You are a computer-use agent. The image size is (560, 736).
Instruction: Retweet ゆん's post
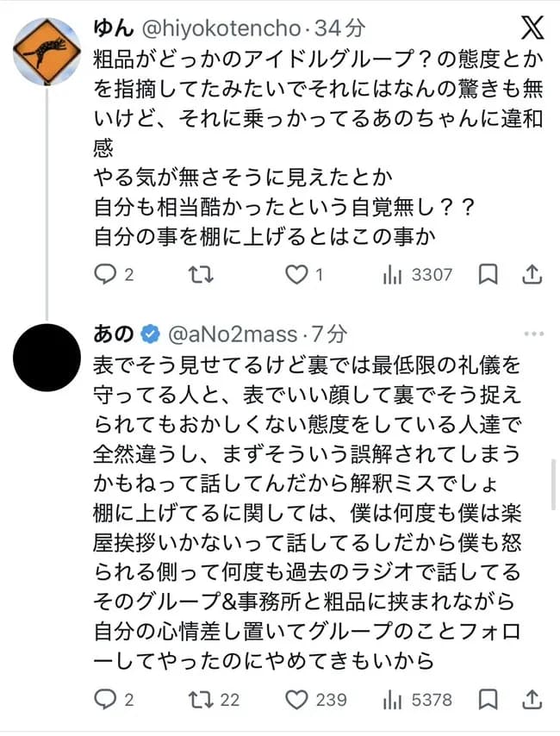[201, 274]
